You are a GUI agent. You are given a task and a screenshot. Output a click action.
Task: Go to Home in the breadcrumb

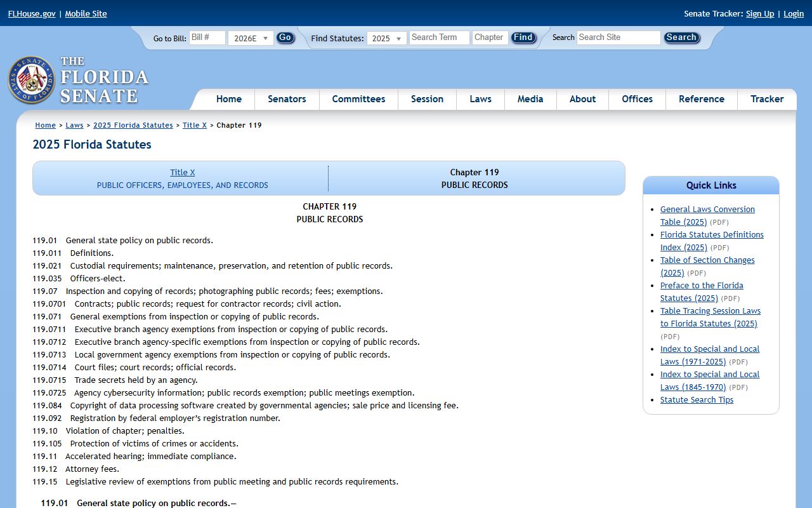click(46, 125)
